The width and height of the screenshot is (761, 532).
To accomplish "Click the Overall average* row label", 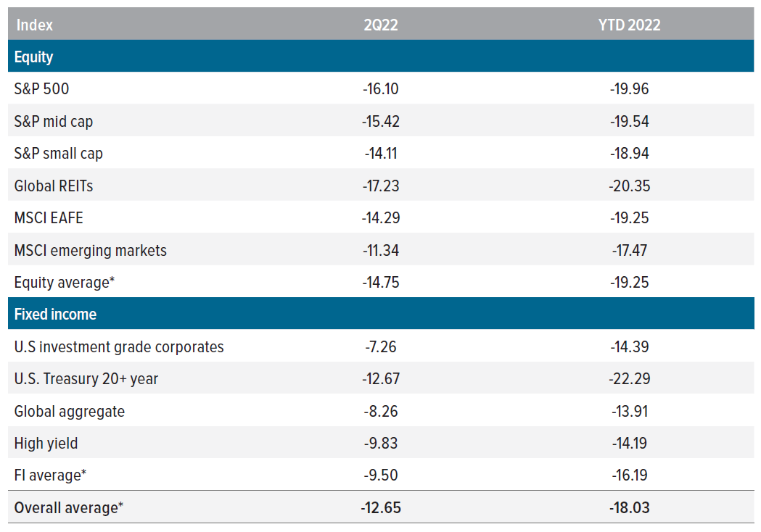I will (69, 508).
